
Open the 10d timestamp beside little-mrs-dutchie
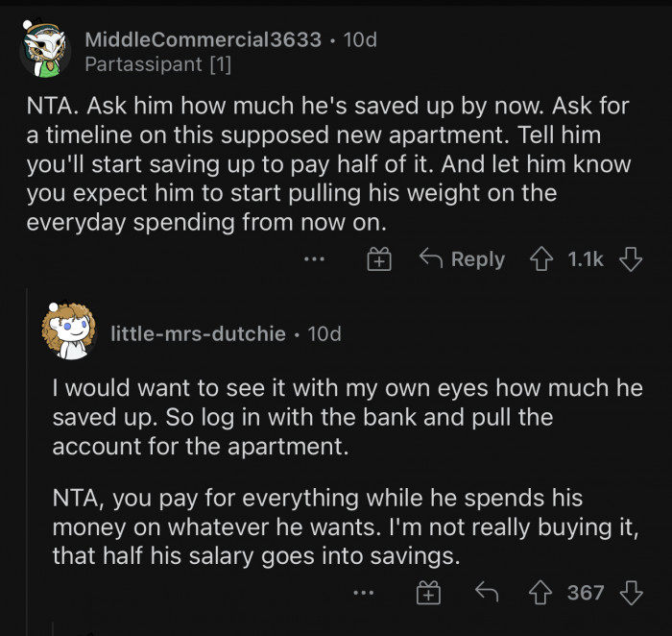(x=324, y=333)
